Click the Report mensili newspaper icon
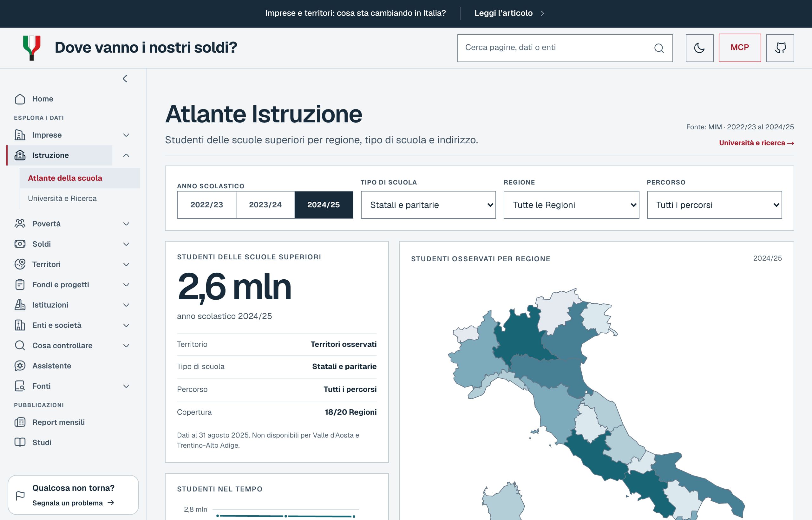812x520 pixels. (x=20, y=422)
